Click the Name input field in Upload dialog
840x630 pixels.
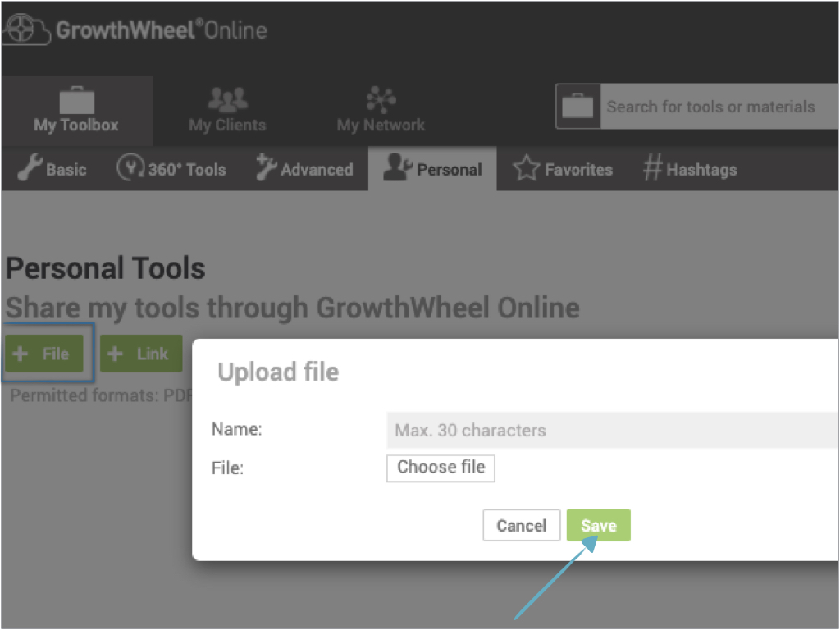(612, 430)
